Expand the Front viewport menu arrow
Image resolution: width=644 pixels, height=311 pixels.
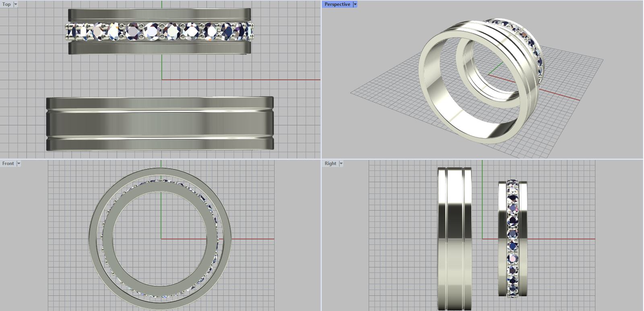coord(19,164)
